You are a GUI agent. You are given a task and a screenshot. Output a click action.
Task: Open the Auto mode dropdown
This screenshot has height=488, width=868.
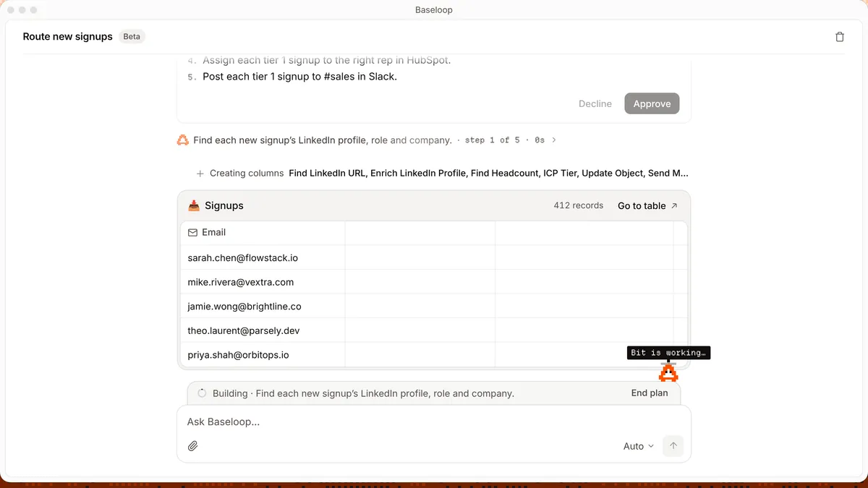[639, 446]
